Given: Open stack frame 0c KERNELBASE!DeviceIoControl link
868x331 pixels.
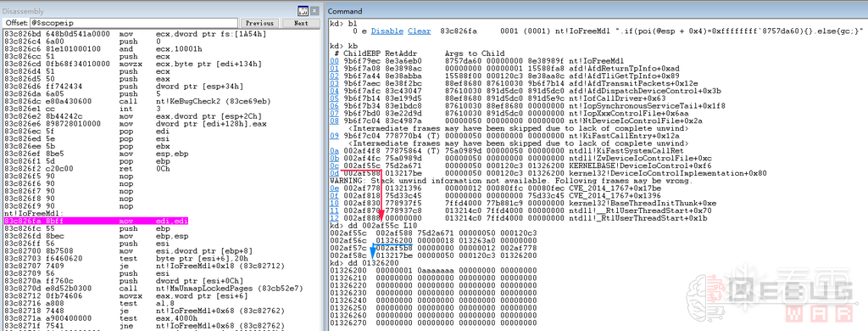Looking at the screenshot, I should coord(334,165).
